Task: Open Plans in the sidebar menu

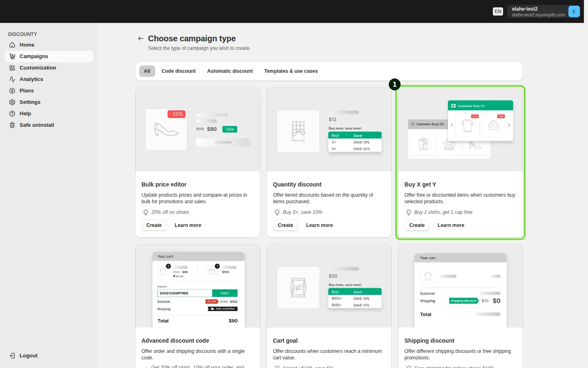Action: coord(49,91)
